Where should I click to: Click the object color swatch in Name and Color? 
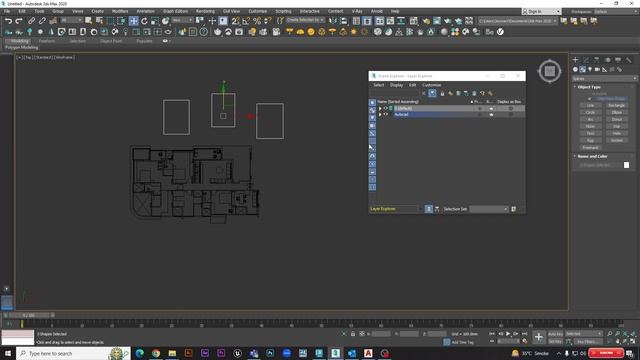tap(627, 165)
